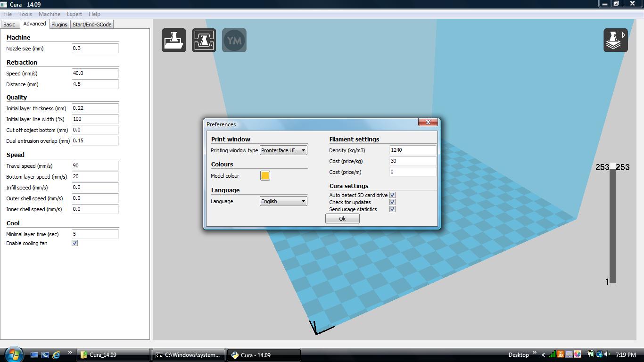644x362 pixels.
Task: Open the YouMagine share icon
Action: click(x=234, y=40)
